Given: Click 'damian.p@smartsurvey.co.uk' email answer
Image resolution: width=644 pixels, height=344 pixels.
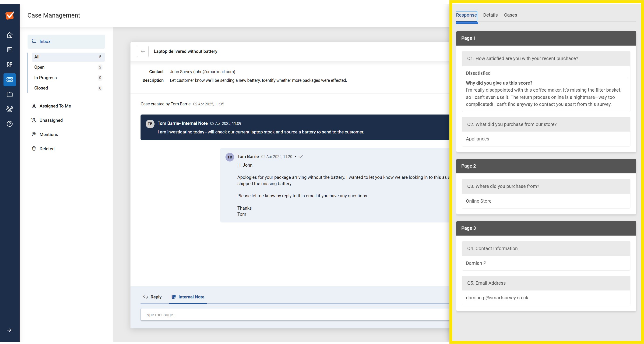Looking at the screenshot, I should tap(497, 298).
